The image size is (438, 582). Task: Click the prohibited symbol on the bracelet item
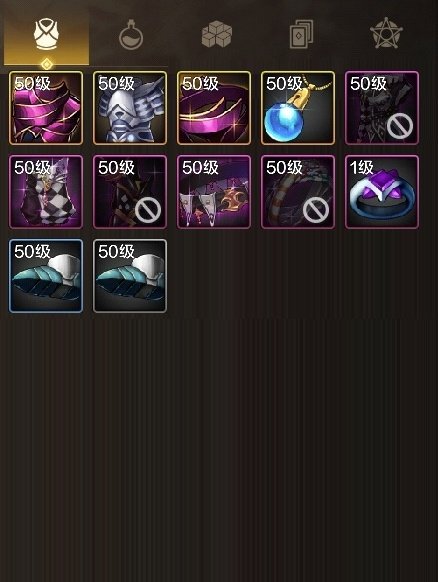[316, 210]
